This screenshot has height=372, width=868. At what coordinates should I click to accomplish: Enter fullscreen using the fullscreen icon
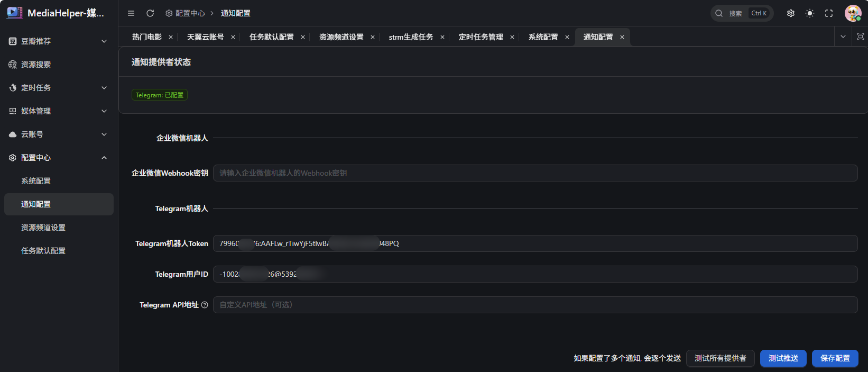[x=828, y=13]
